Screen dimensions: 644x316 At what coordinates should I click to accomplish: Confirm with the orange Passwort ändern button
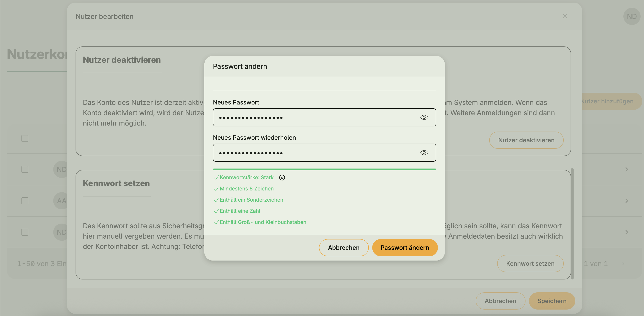click(x=405, y=248)
